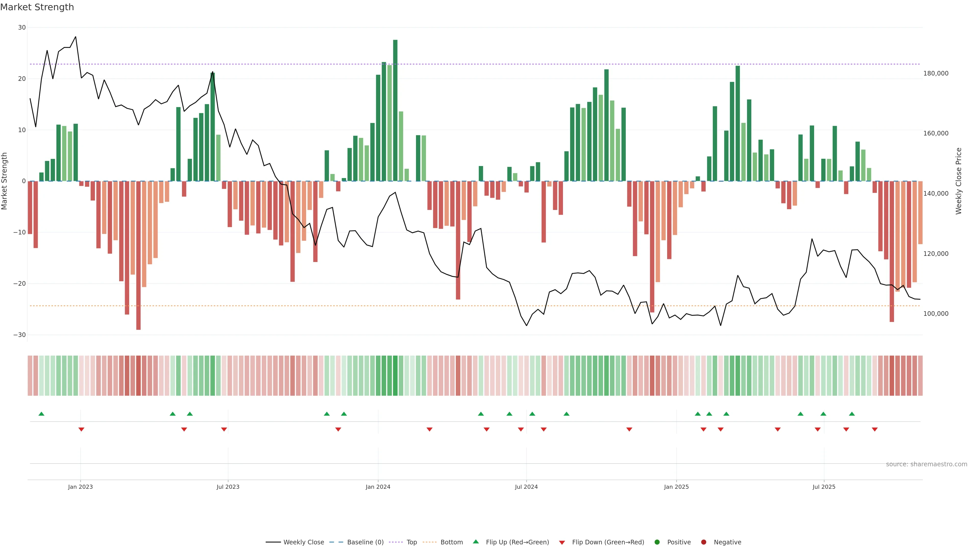Click the Weekly Close Price axis title
The width and height of the screenshot is (980, 551).
point(958,181)
